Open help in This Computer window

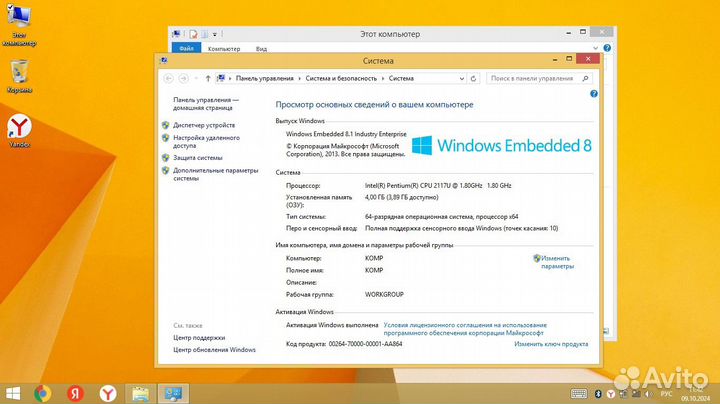tap(607, 48)
